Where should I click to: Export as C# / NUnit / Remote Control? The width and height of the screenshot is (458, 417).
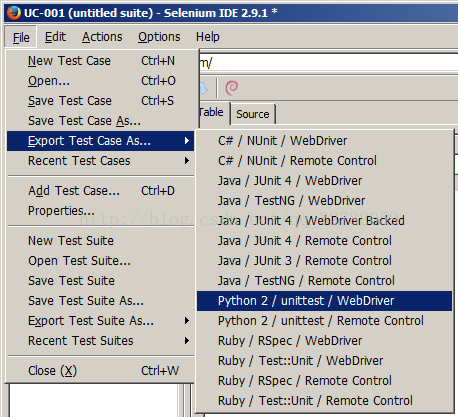click(x=324, y=161)
